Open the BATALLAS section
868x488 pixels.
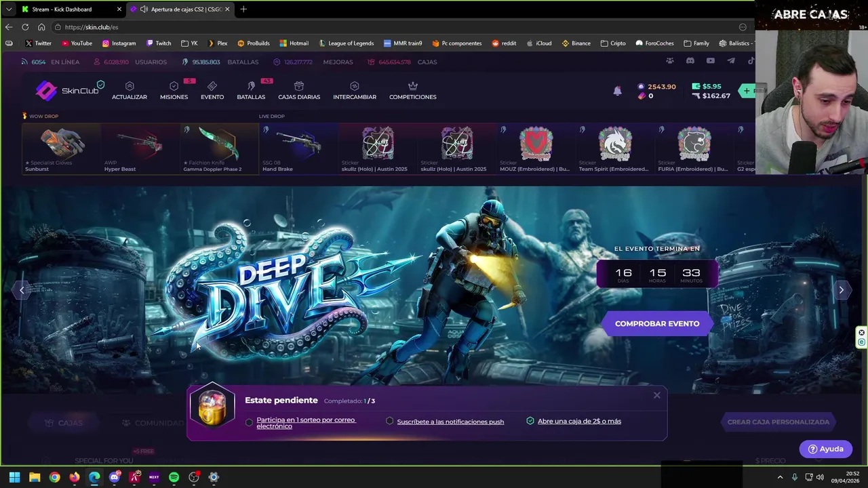click(251, 91)
